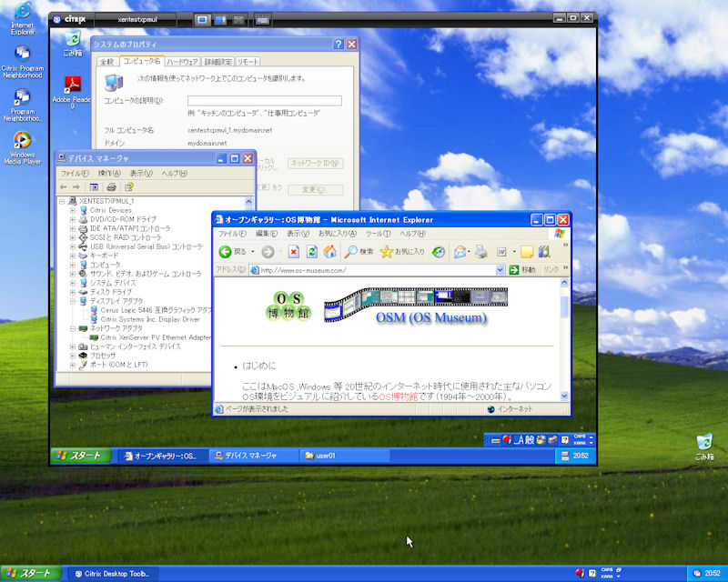Switch to user01 on the inner taskbar

[x=345, y=456]
